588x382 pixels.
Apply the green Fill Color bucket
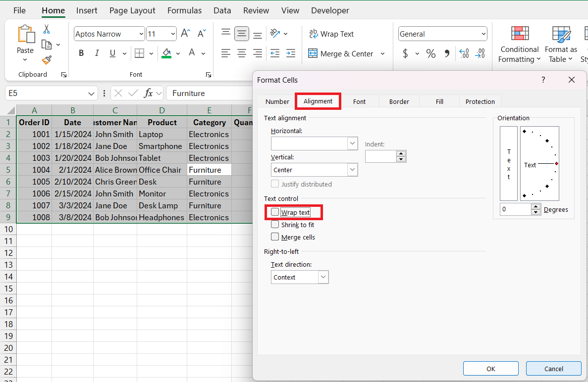[x=166, y=53]
